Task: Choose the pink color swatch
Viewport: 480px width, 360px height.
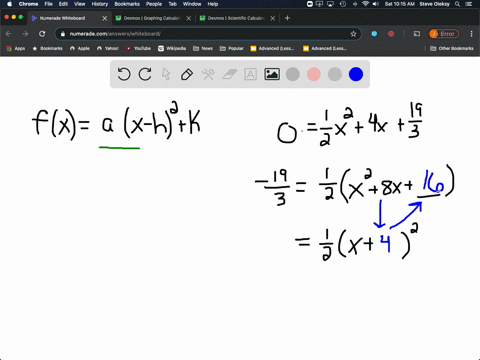Action: coord(314,74)
